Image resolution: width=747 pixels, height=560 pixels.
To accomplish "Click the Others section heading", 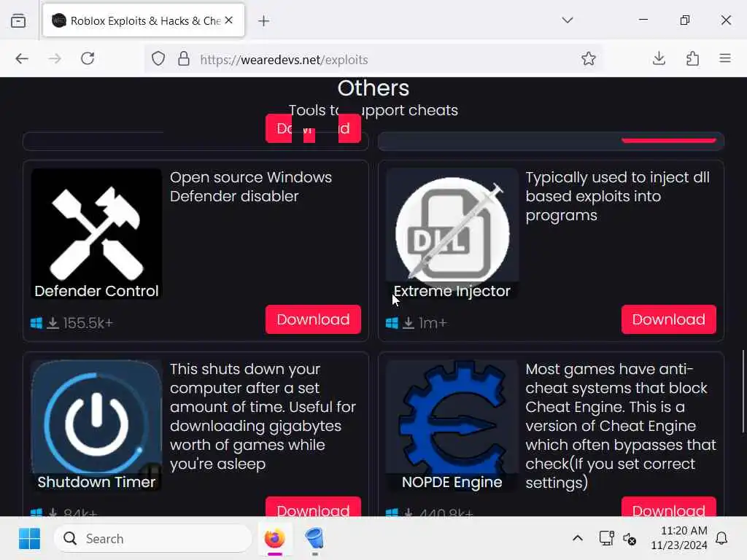I will pos(373,88).
